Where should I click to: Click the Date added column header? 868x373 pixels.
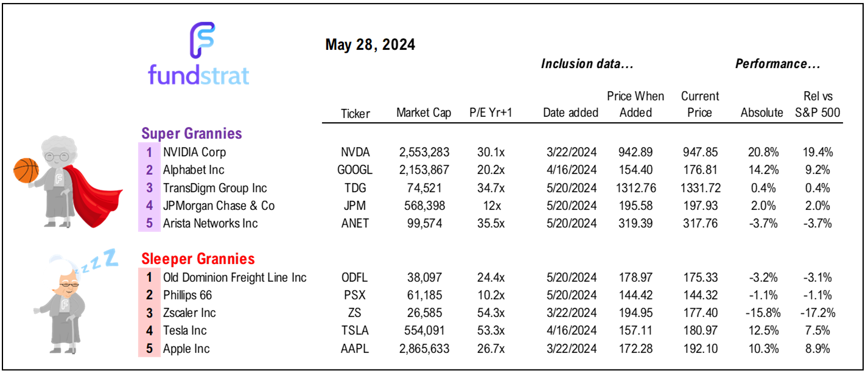pos(570,113)
